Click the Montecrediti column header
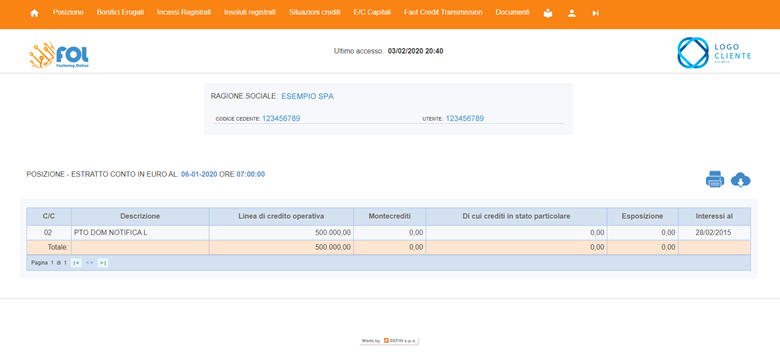 click(x=390, y=216)
